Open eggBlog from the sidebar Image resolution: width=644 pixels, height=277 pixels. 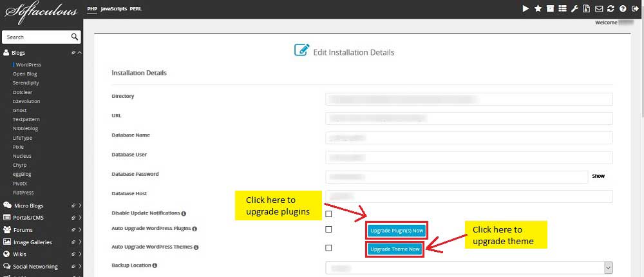click(22, 175)
